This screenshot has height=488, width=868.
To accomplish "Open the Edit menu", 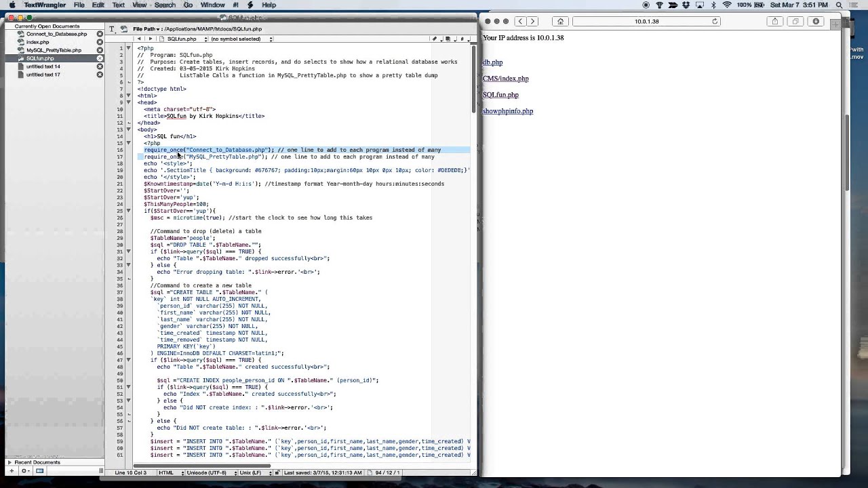I will [x=98, y=5].
